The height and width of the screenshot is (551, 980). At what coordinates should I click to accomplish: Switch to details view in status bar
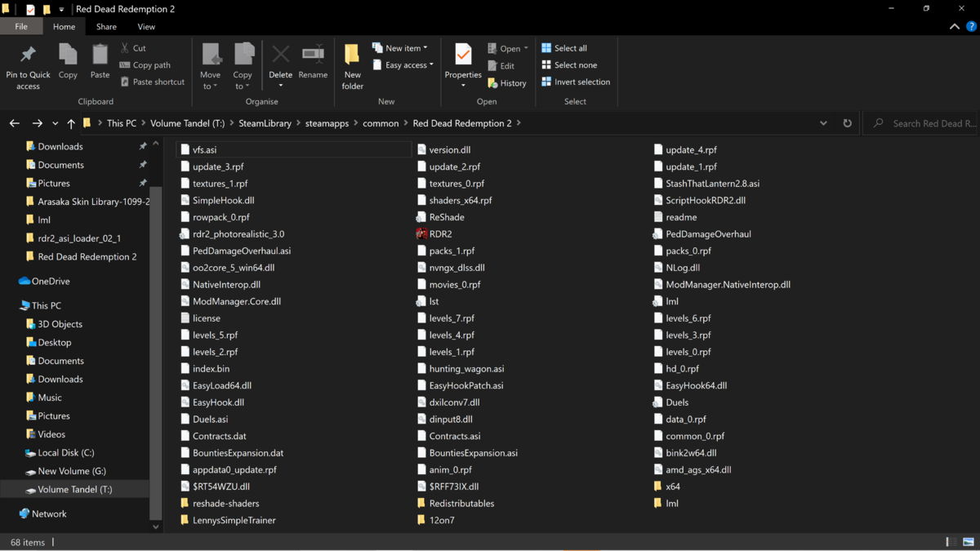tap(951, 542)
